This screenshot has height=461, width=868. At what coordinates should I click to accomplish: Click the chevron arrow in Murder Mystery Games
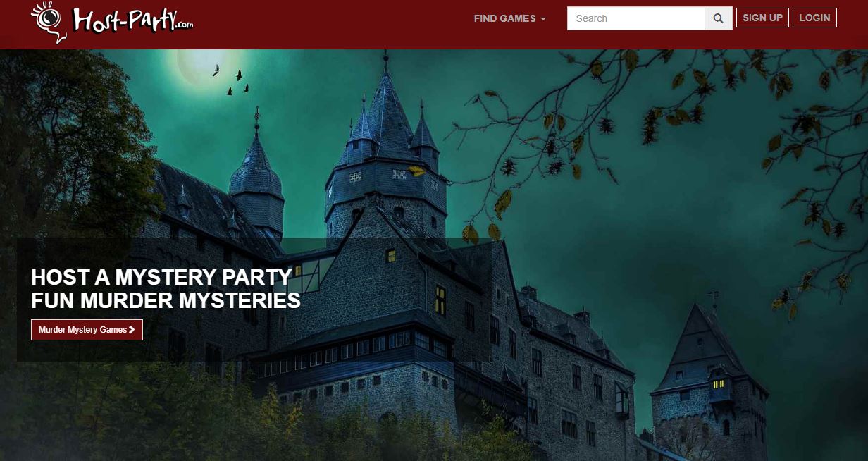coord(132,330)
